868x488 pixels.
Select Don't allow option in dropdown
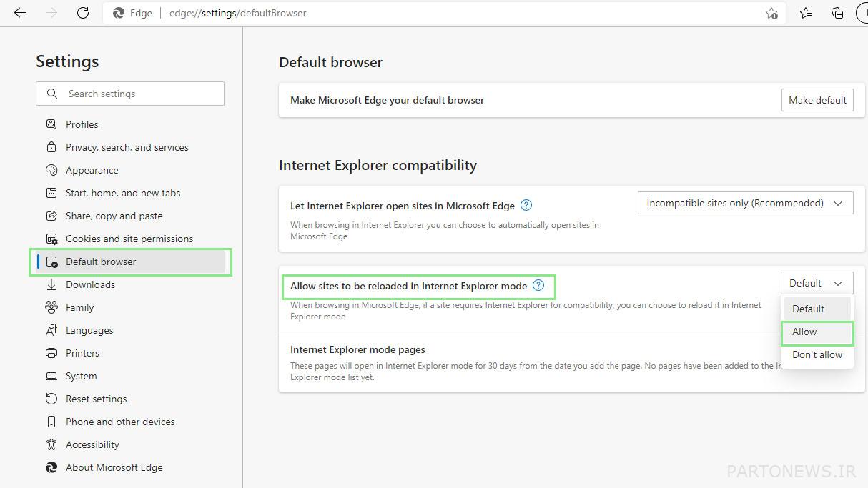click(x=817, y=354)
